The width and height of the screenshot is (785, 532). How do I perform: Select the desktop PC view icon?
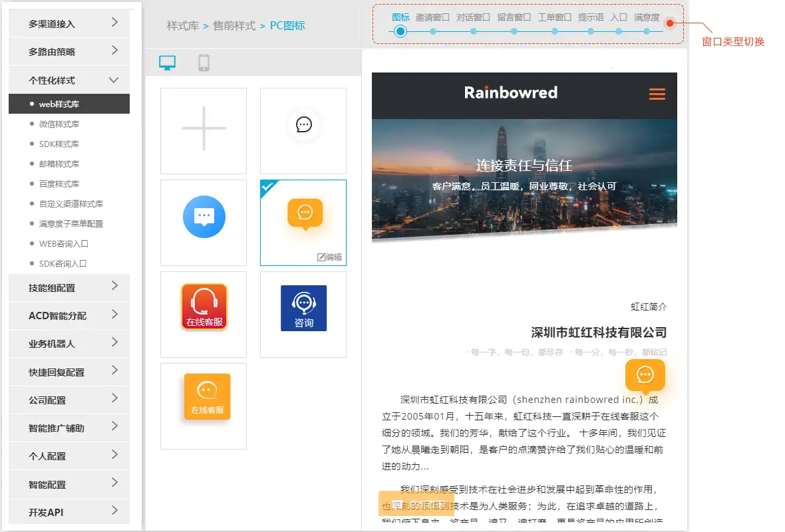pyautogui.click(x=167, y=63)
